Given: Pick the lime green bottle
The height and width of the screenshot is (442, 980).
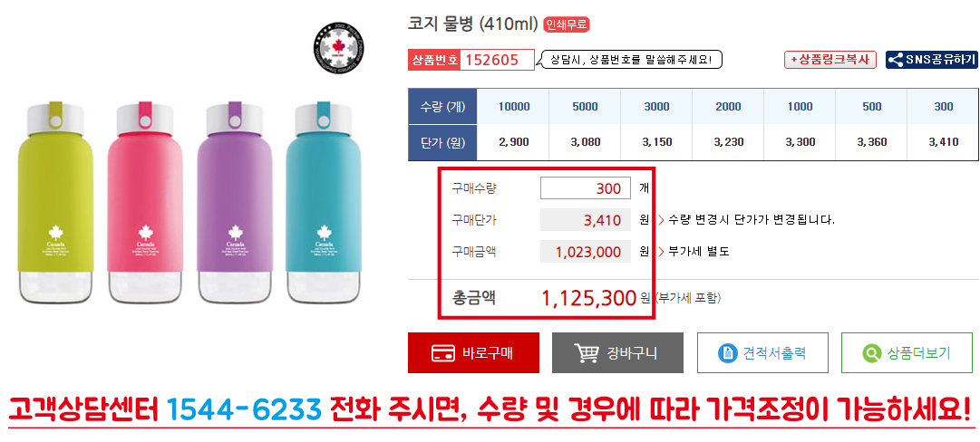Looking at the screenshot, I should pos(54,203).
